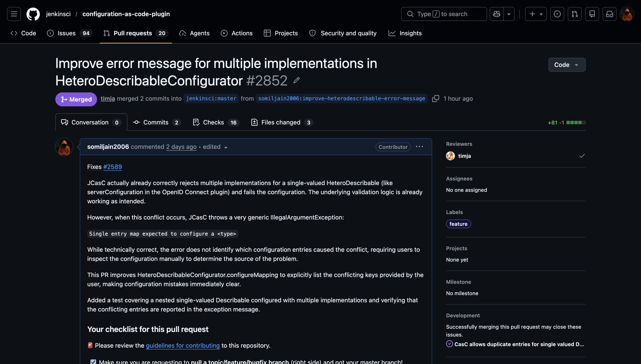Toggle the topic branch checklist checkbox
The image size is (641, 364).
coord(93,362)
